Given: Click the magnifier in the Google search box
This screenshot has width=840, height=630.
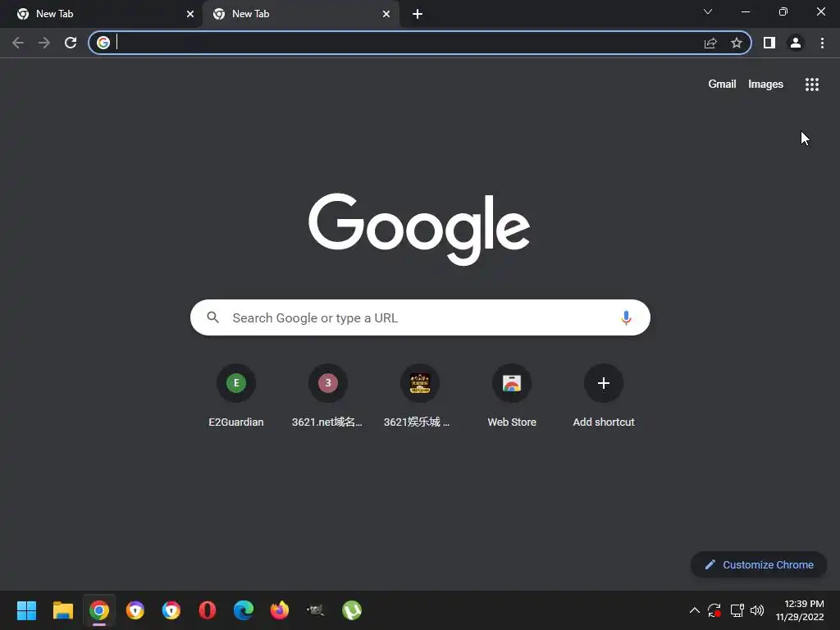Looking at the screenshot, I should point(212,317).
